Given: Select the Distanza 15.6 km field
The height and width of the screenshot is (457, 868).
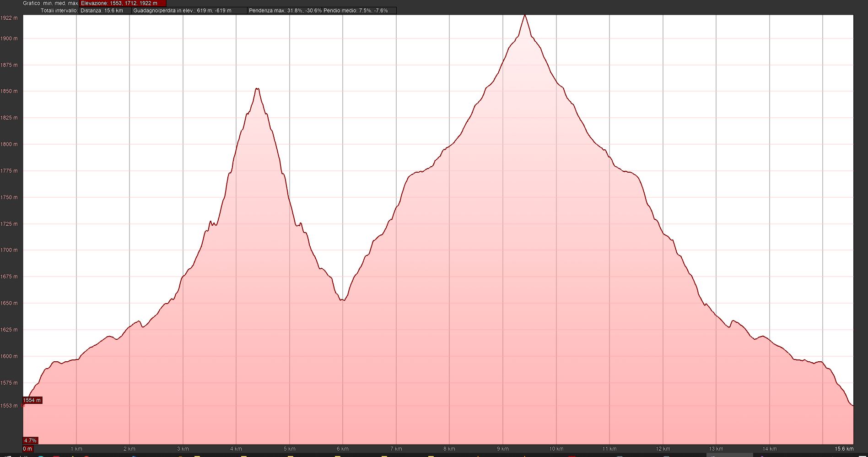Looking at the screenshot, I should tap(105, 11).
